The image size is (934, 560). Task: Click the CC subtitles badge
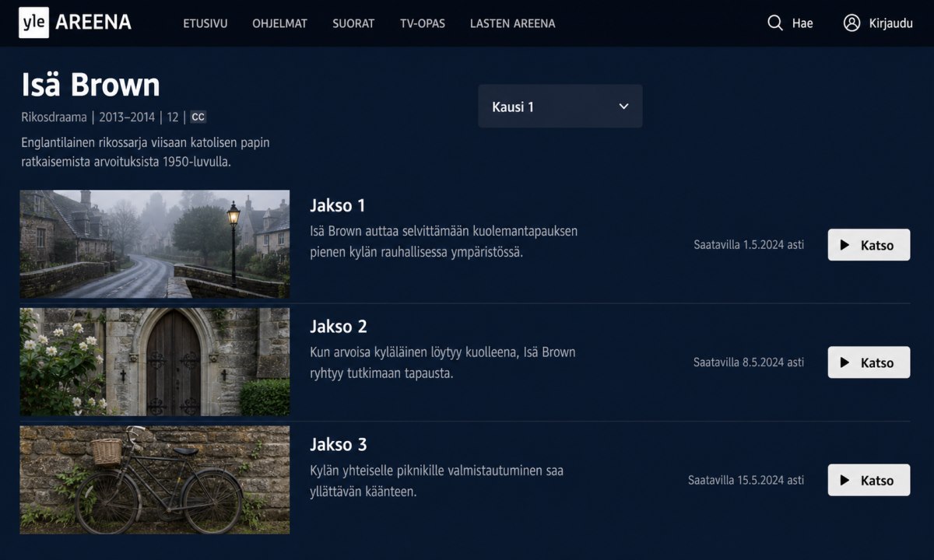[198, 117]
